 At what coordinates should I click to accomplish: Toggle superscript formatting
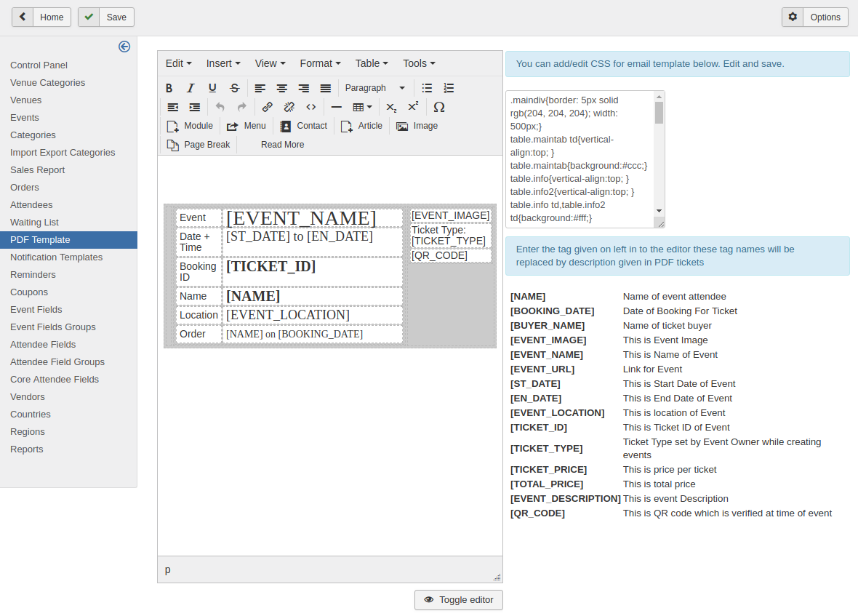coord(413,107)
